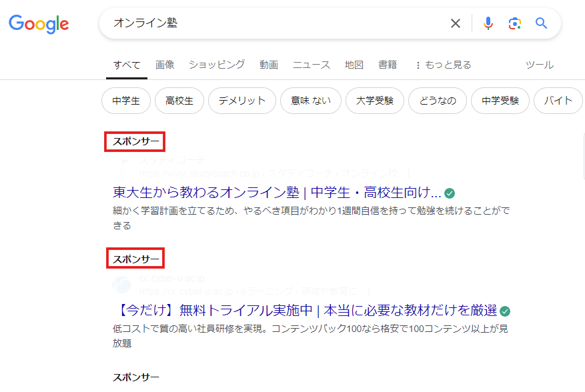Select the バイト filter chip

tap(558, 101)
